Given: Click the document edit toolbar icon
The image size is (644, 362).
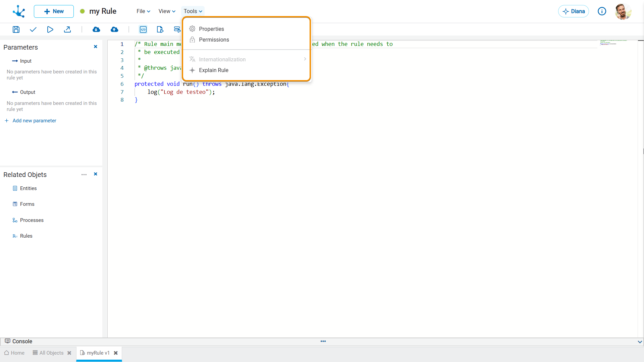Looking at the screenshot, I should point(160,29).
